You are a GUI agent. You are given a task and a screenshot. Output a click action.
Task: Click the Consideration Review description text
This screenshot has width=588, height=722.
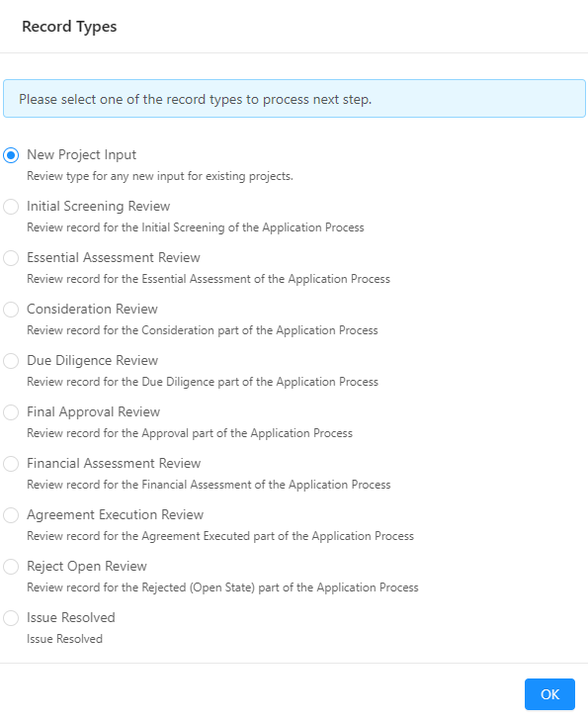coord(203,330)
